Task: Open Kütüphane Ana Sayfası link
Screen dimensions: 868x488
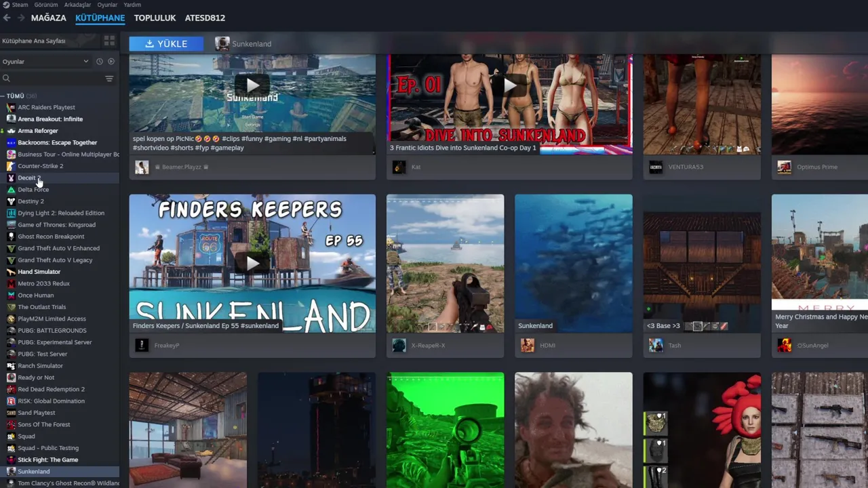Action: click(x=34, y=41)
